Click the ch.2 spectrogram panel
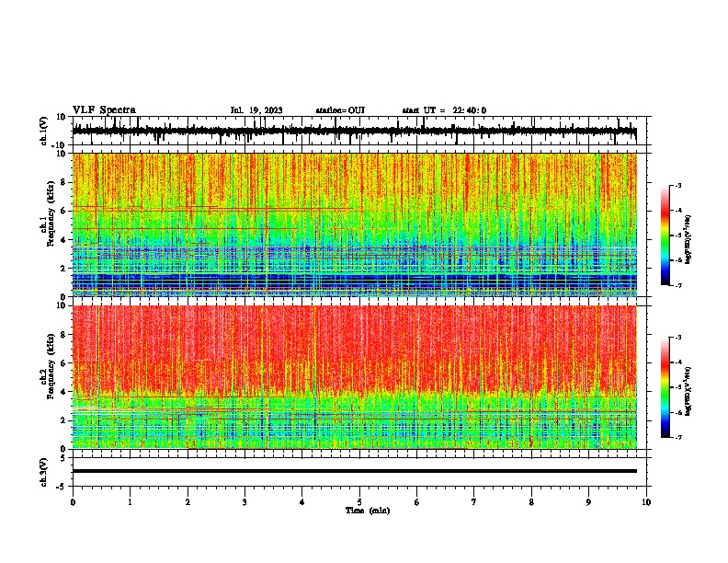The height and width of the screenshot is (563, 728). (x=354, y=377)
